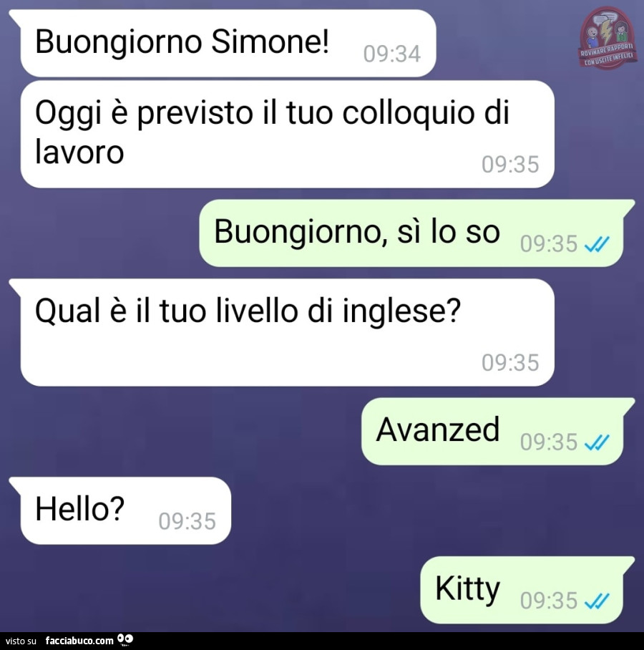Image resolution: width=644 pixels, height=650 pixels.
Task: Click timestamp of the 'colloquio di lavoro' message
Action: click(x=510, y=165)
